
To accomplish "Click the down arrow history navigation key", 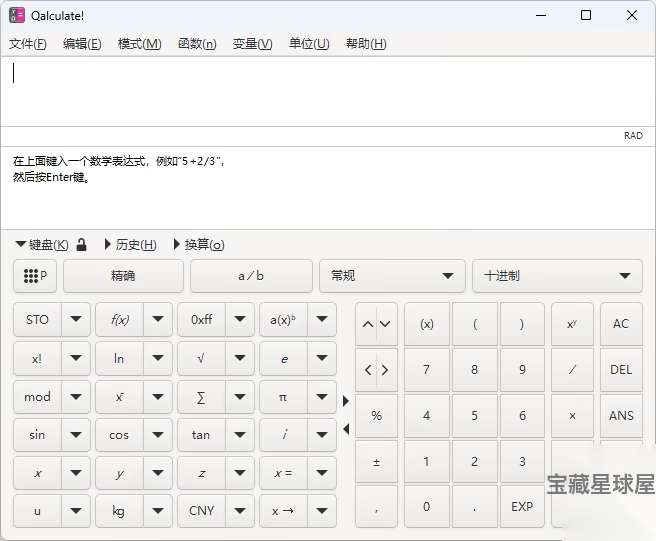I will pyautogui.click(x=385, y=324).
